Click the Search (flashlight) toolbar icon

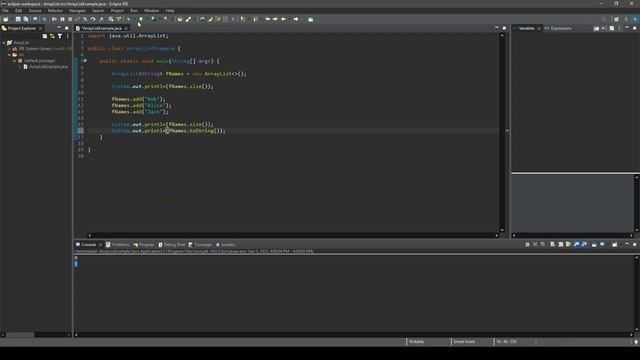[x=189, y=19]
